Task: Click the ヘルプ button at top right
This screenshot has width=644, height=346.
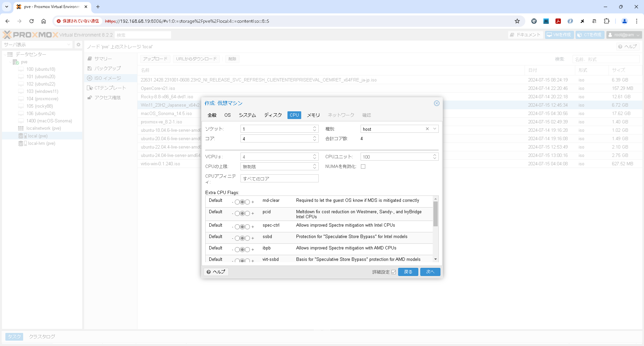Action: coord(628,47)
